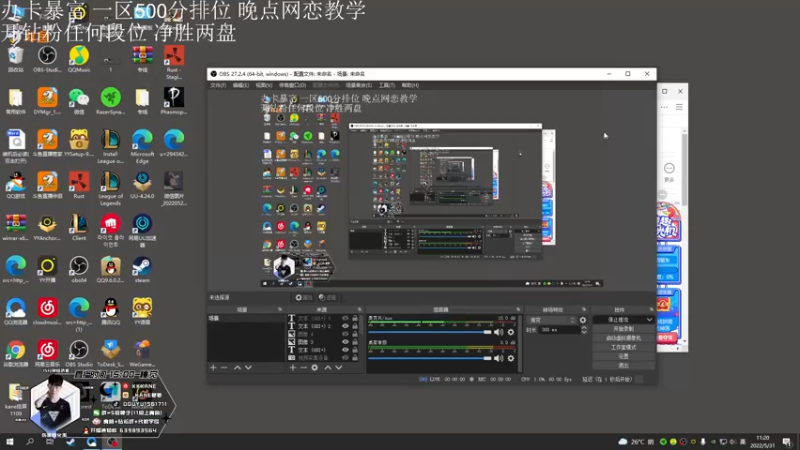Pop out the Sources dock panel
Viewport: 800px width, 450px height.
(359, 310)
